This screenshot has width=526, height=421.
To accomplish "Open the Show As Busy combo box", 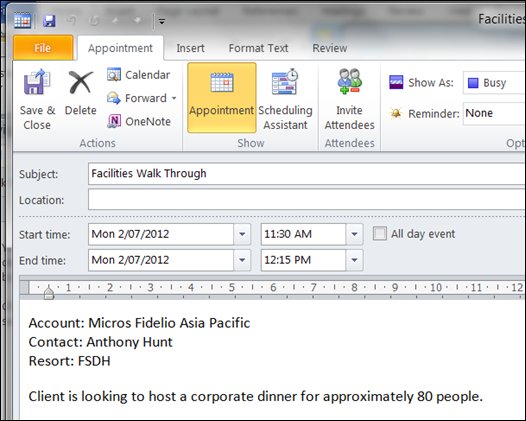I will tap(494, 83).
